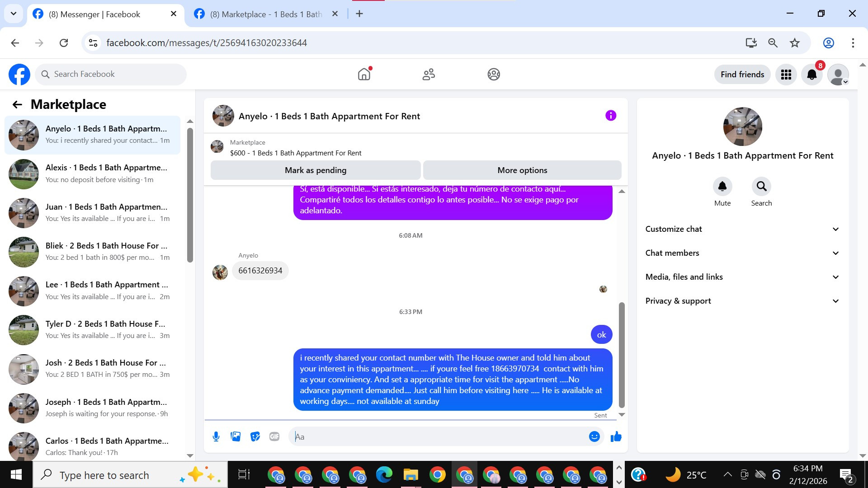Open the Friends icon in top navigation

coord(429,74)
